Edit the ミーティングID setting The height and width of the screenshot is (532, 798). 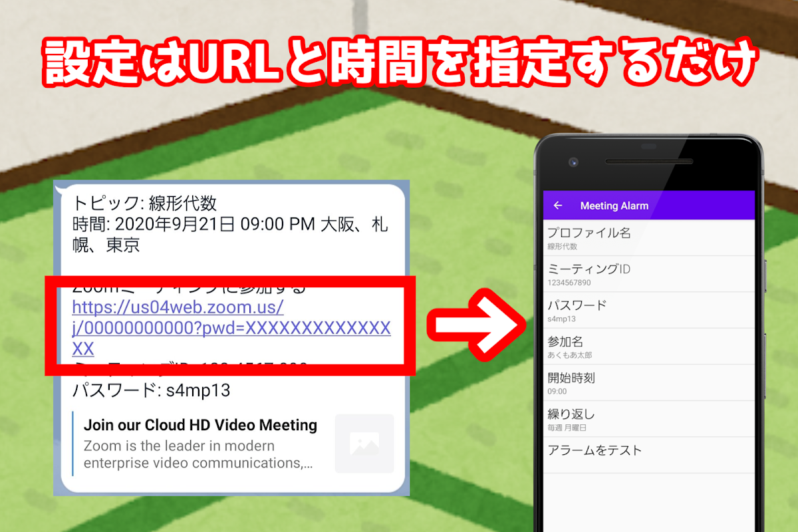pyautogui.click(x=649, y=274)
